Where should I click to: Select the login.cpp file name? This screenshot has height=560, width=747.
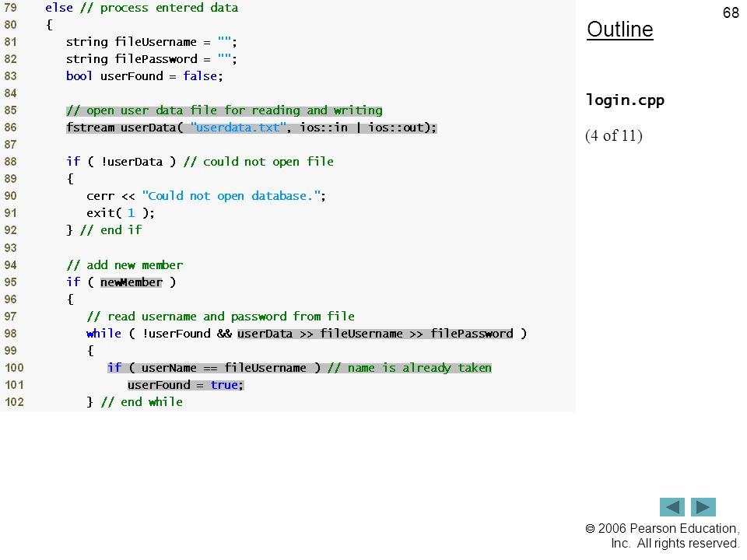coord(625,100)
